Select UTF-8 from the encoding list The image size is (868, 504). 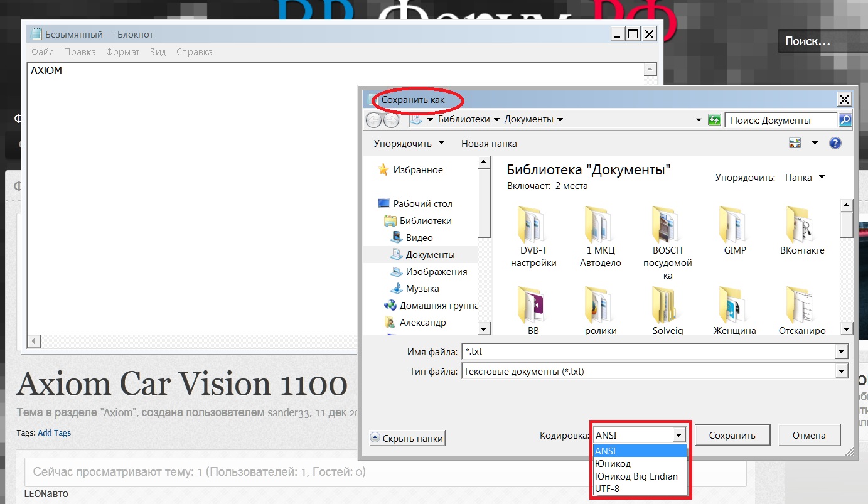click(607, 488)
